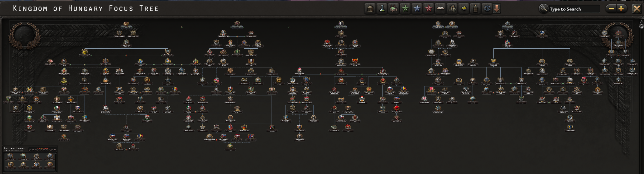Zoom out with the minus button
The height and width of the screenshot is (174, 644).
pos(611,9)
